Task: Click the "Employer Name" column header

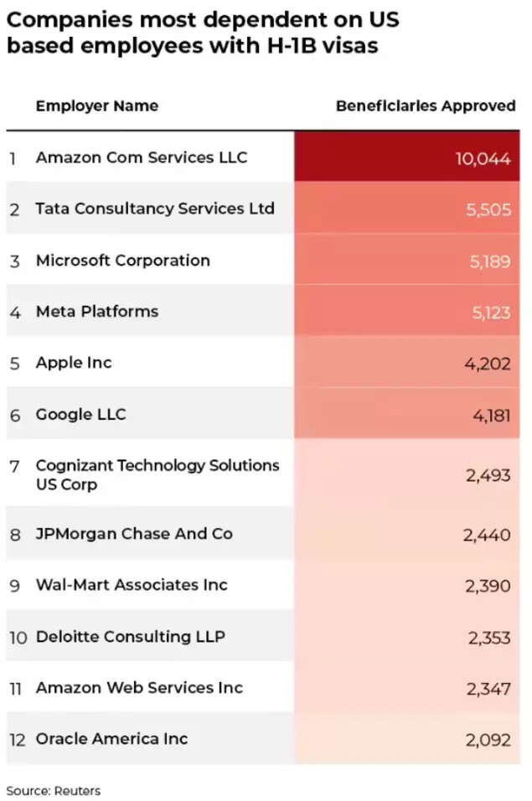Action: coord(96,106)
